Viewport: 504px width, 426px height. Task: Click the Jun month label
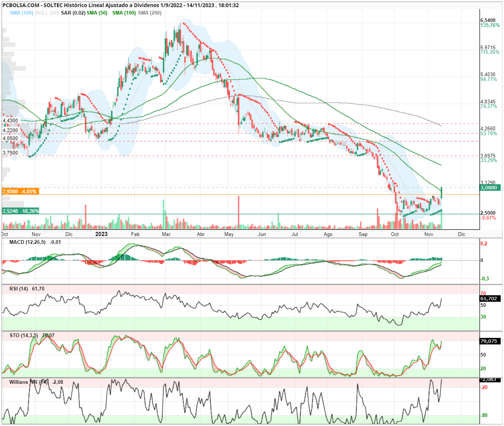click(262, 234)
